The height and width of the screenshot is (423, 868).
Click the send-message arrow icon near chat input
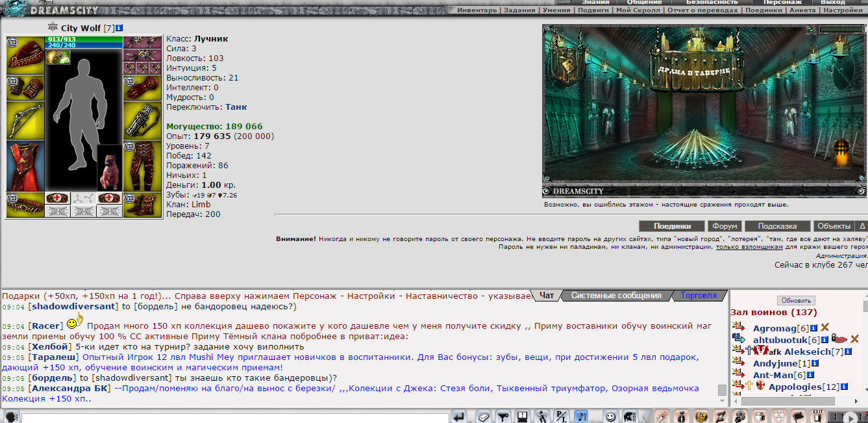(x=460, y=417)
